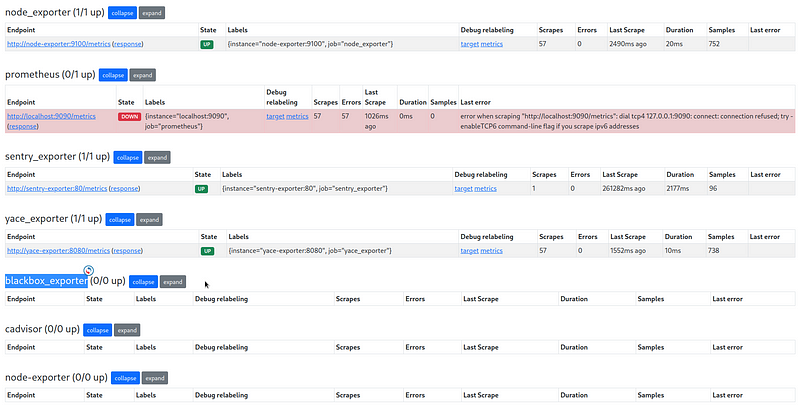Collapse the node-exporter (0/0 up) group
This screenshot has height=418, width=800.
click(x=125, y=378)
